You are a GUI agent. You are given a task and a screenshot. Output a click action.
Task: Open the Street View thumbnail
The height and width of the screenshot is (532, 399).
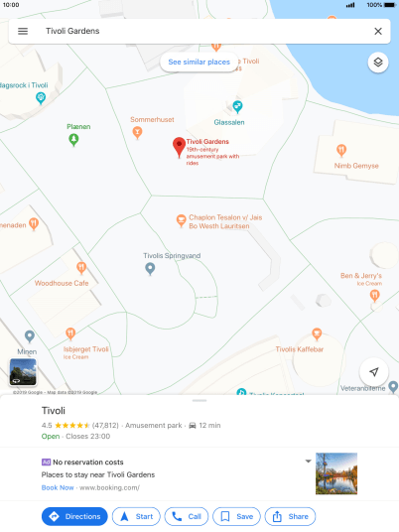click(23, 372)
